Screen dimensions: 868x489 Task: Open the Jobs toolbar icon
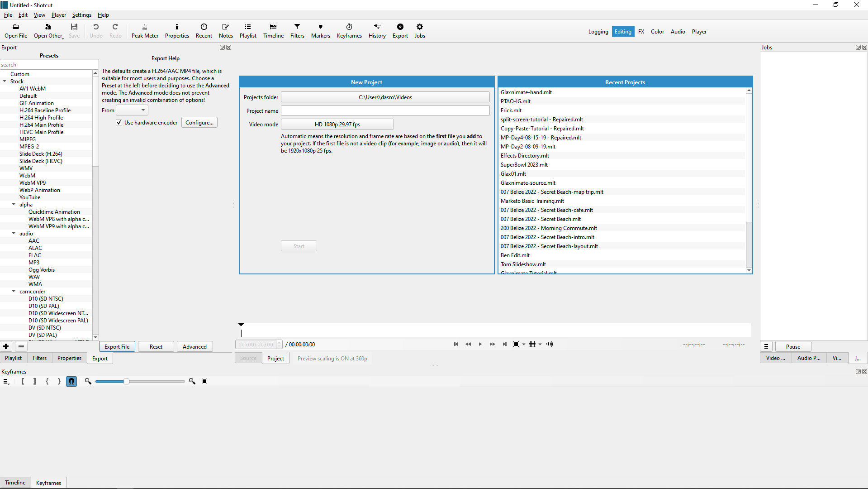(420, 31)
